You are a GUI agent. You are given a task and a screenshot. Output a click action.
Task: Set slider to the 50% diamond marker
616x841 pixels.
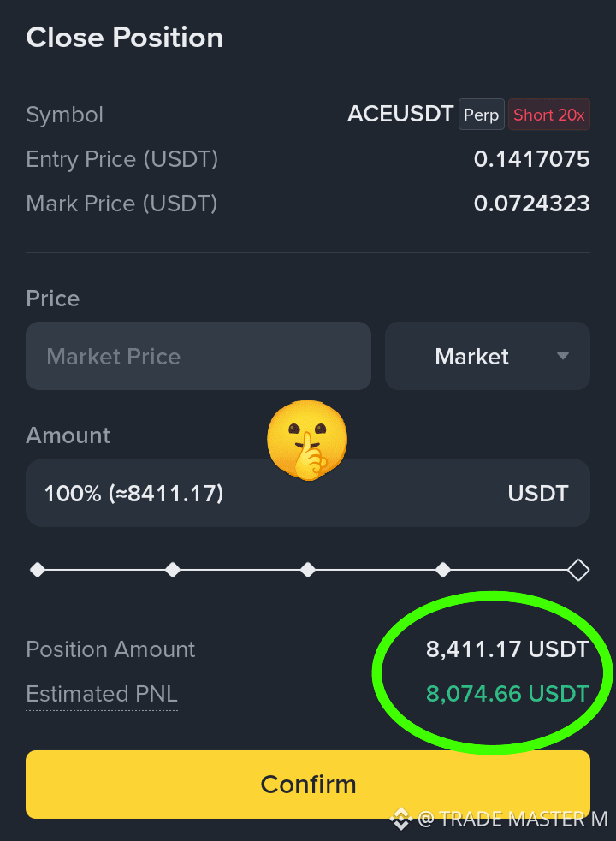coord(308,570)
